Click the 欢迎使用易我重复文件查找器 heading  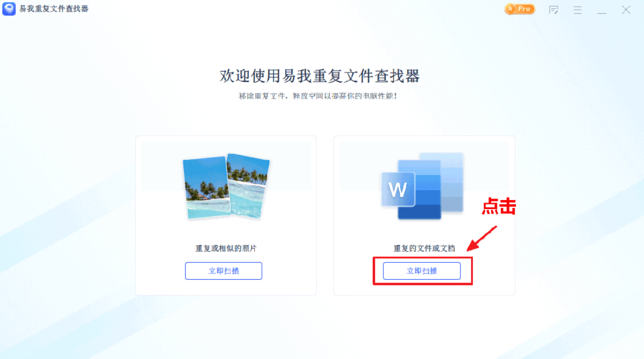click(x=320, y=76)
